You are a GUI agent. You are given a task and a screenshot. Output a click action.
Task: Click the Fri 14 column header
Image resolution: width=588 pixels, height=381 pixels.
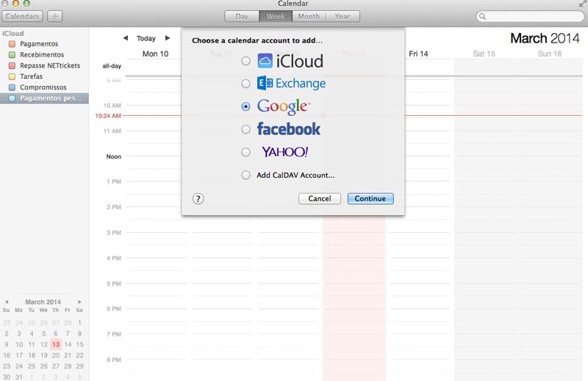(418, 54)
